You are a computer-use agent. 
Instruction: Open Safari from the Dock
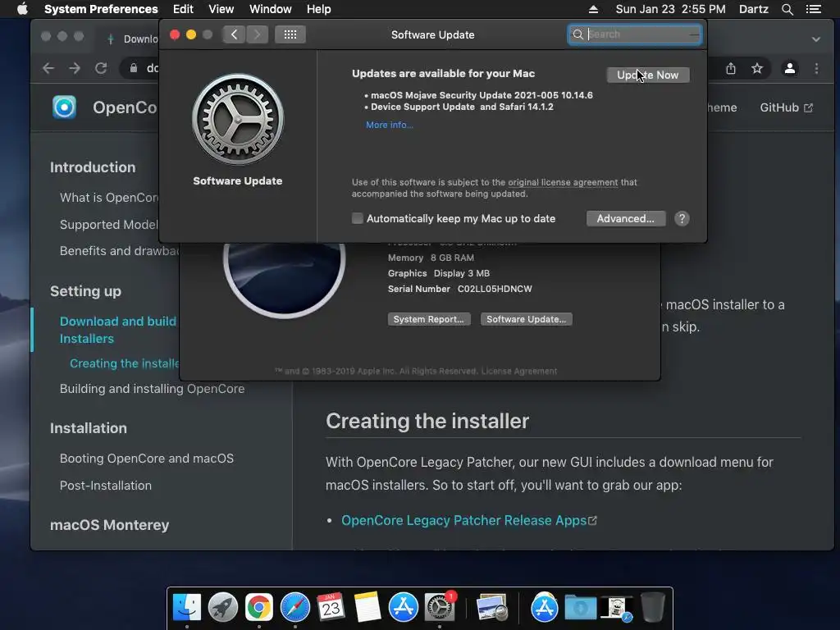(x=295, y=608)
